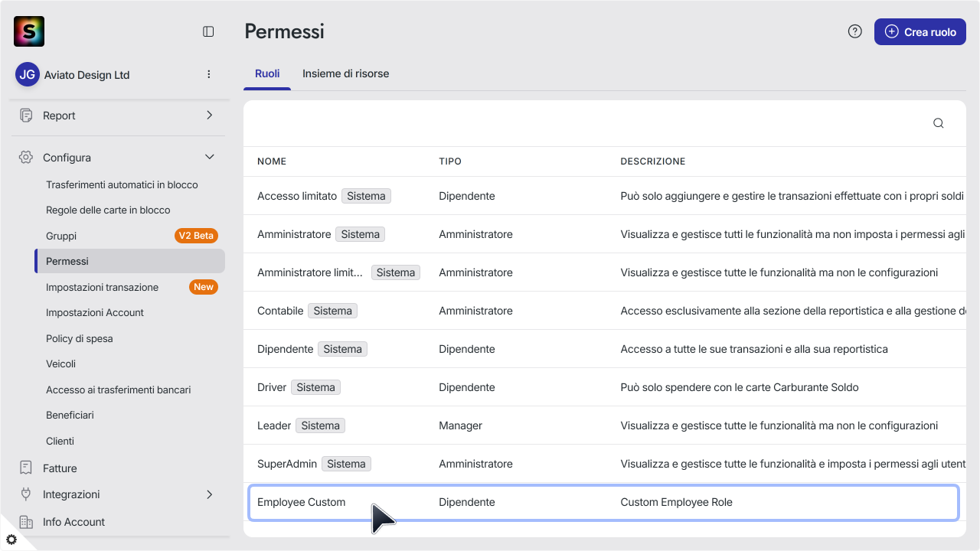The width and height of the screenshot is (980, 551).
Task: Open Accesso ai trasferimenti bancari
Action: point(118,390)
